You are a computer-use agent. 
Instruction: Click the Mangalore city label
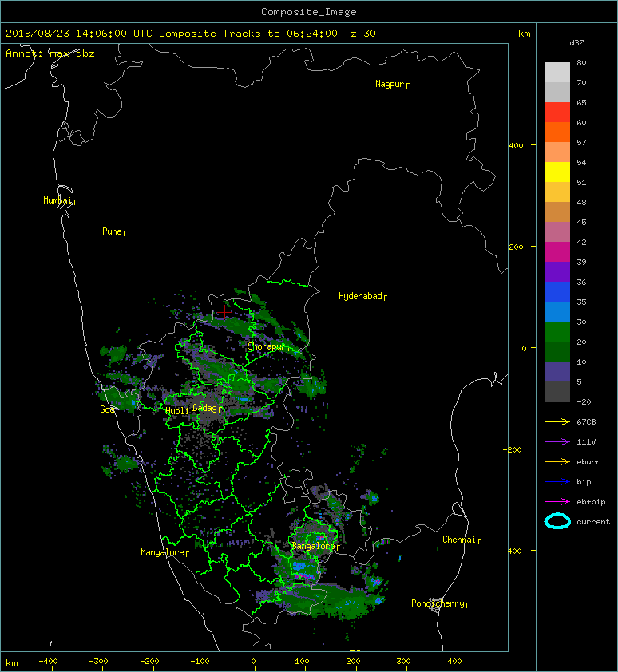[162, 552]
